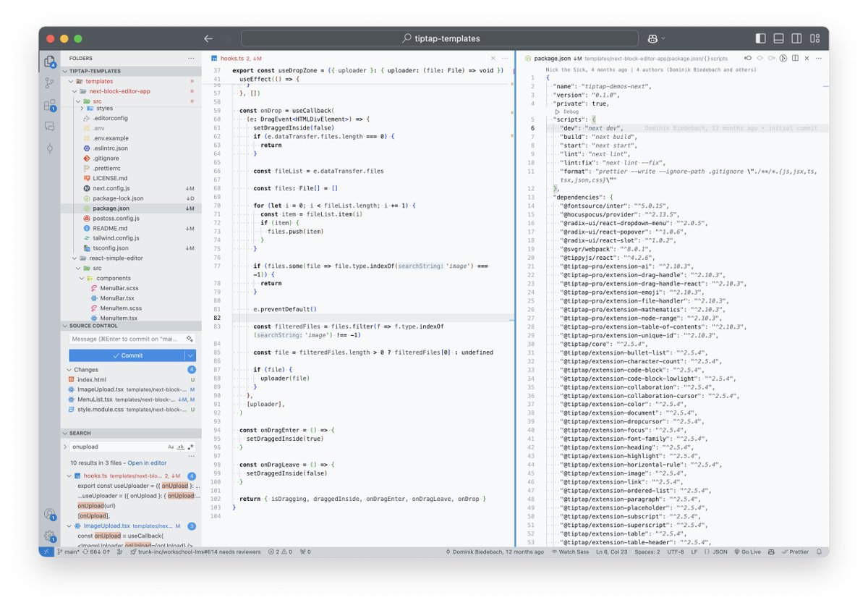The width and height of the screenshot is (868, 608).
Task: Expand the replace toggle next to the search input
Action: (x=65, y=447)
